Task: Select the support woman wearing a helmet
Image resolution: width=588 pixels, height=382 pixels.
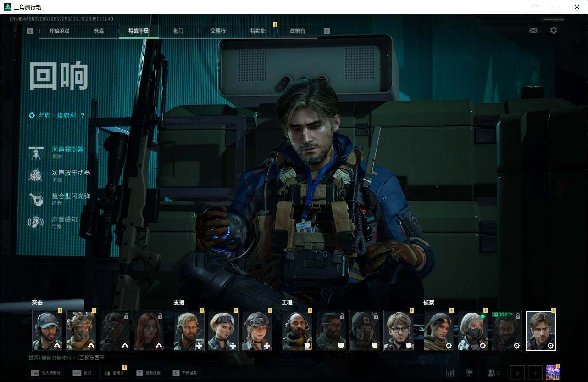Action: pyautogui.click(x=257, y=331)
